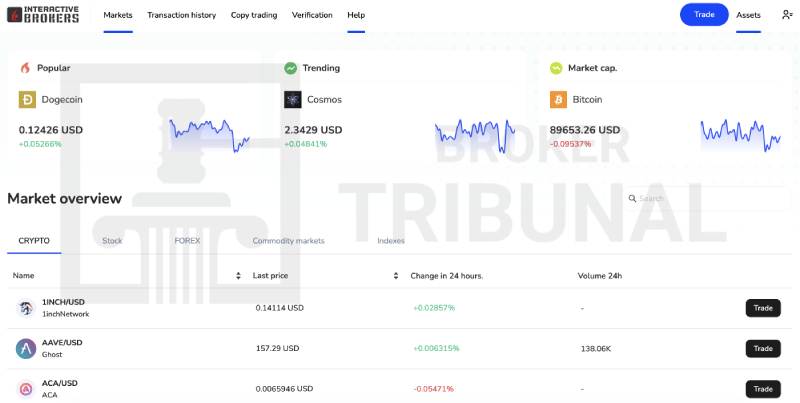Screen dimensions: 800x403
Task: Click the Popular flame icon
Action: point(25,68)
